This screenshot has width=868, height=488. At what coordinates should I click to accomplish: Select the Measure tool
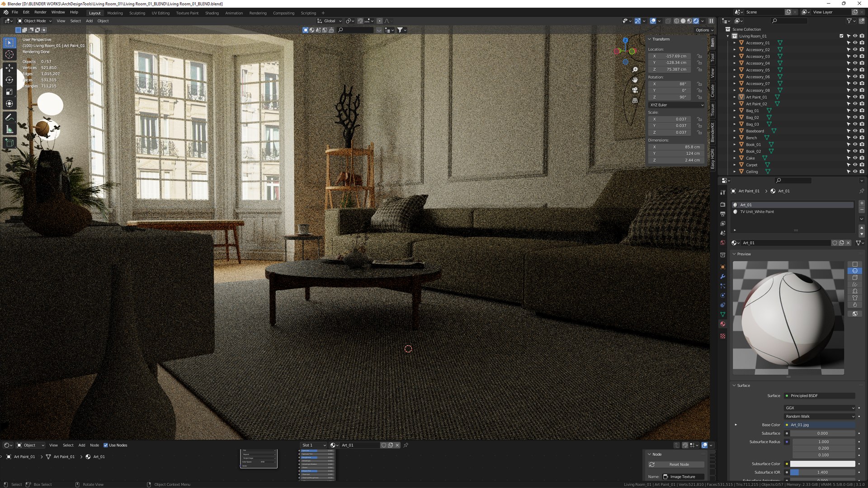(9, 130)
